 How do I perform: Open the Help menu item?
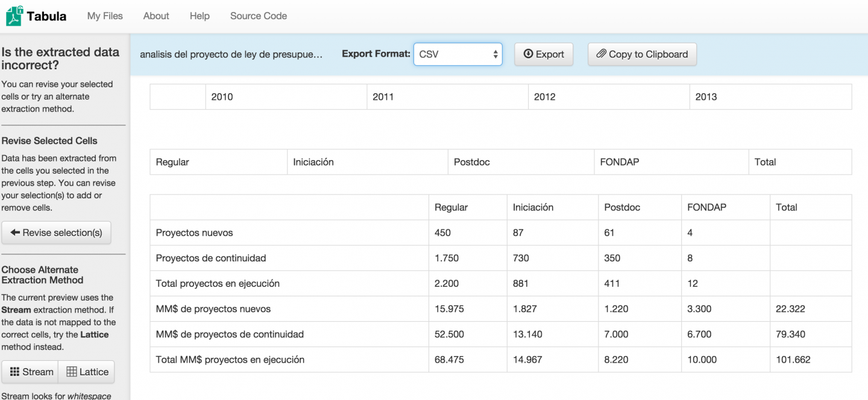point(200,16)
